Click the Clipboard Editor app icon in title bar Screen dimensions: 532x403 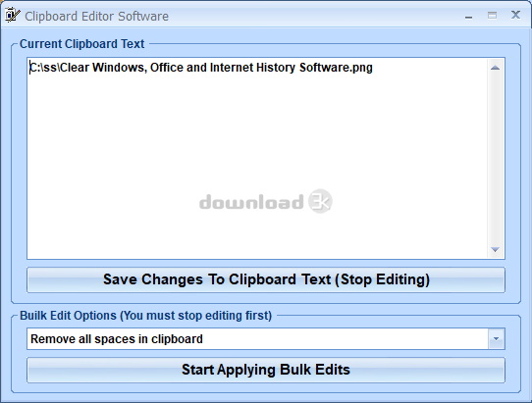[12, 16]
